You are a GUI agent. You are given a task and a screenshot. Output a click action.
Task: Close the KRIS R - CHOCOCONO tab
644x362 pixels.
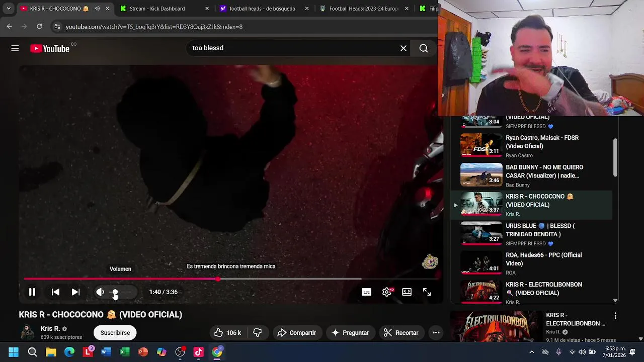click(107, 9)
